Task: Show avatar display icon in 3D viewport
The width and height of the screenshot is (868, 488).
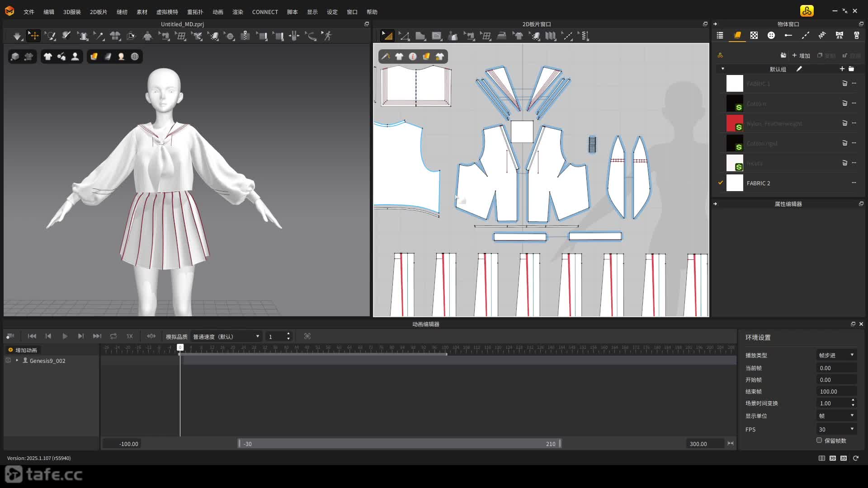Action: click(75, 56)
